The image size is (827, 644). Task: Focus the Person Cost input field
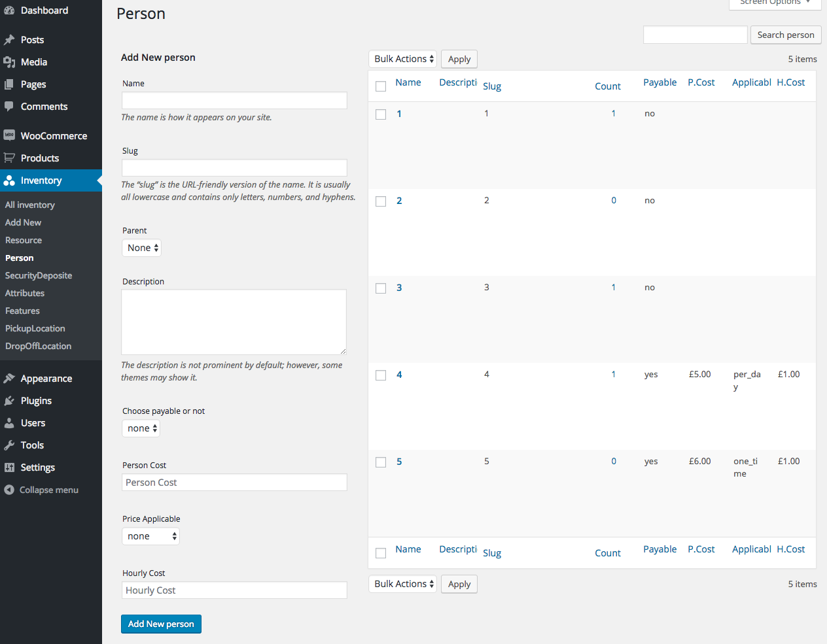234,483
